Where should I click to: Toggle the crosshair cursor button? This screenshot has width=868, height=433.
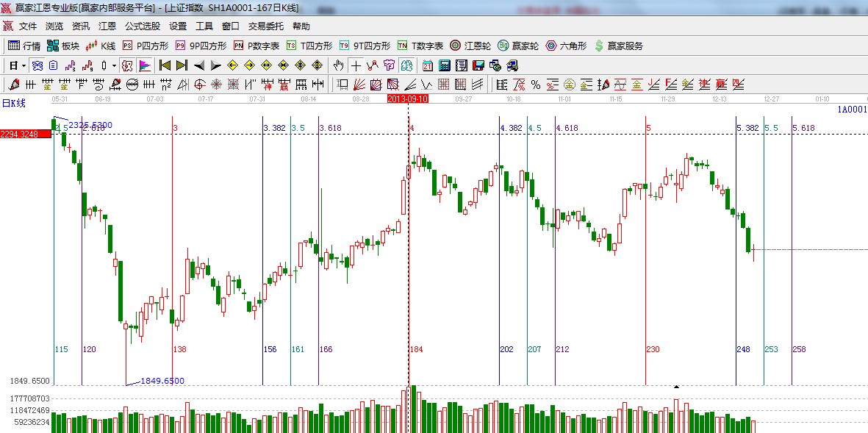pyautogui.click(x=356, y=65)
